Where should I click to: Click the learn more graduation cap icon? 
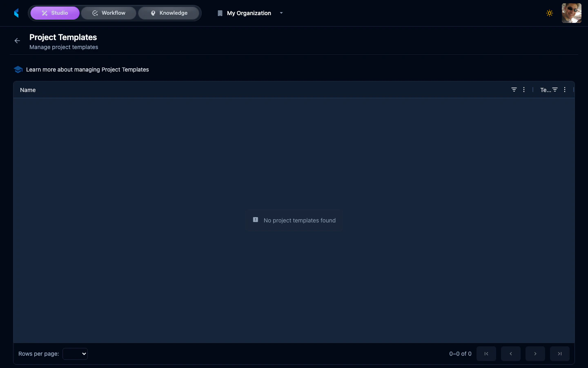[x=18, y=69]
